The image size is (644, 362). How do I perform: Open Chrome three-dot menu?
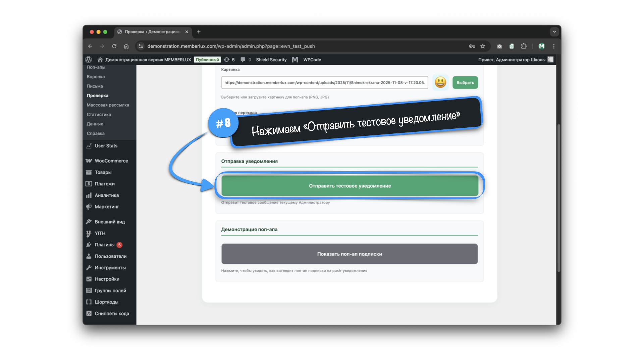pyautogui.click(x=554, y=46)
